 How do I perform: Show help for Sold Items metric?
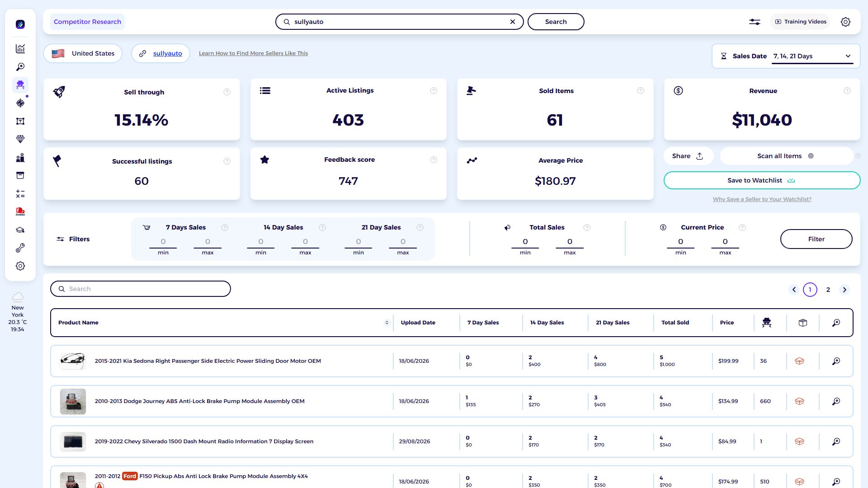[641, 91]
